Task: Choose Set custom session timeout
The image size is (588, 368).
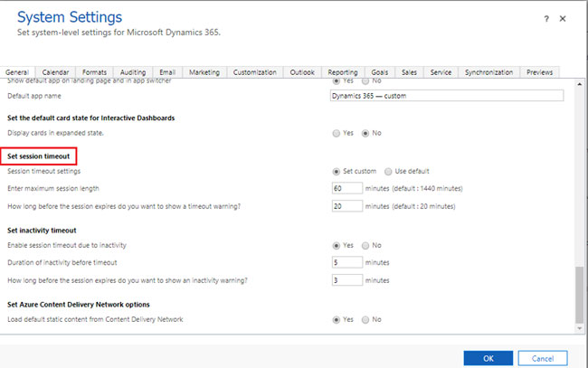Action: 337,172
